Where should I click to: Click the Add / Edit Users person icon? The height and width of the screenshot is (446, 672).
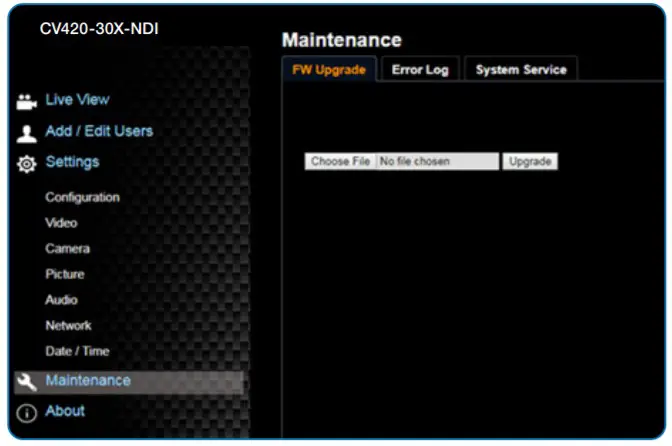point(27,134)
